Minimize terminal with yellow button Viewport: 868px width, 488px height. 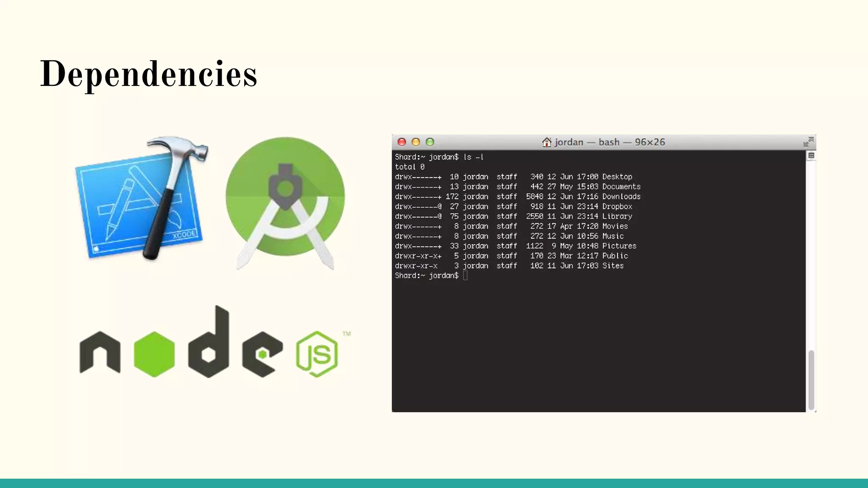coord(416,142)
